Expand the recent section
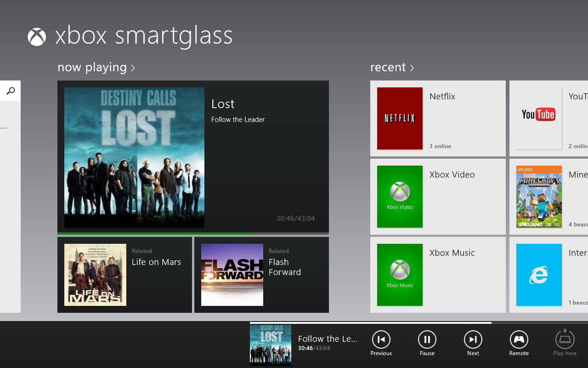The image size is (588, 368). 392,67
